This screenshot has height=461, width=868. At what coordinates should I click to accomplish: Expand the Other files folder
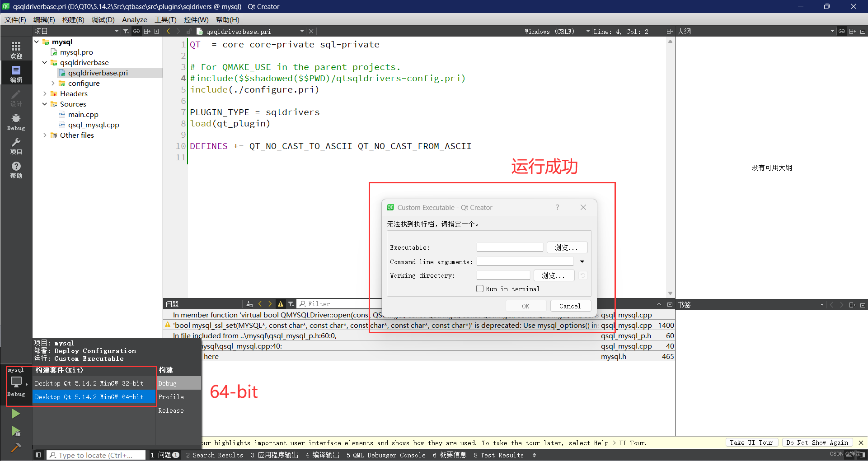(x=45, y=135)
